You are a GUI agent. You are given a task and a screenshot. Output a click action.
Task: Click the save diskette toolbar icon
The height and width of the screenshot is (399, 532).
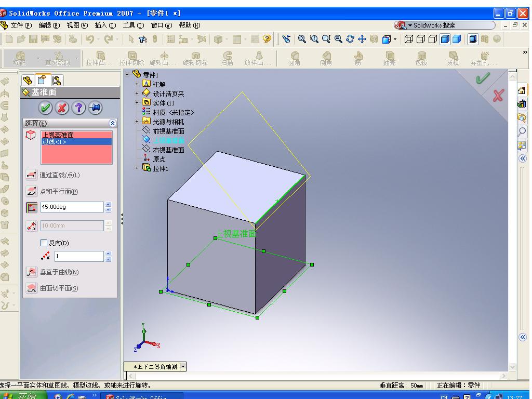(33, 39)
